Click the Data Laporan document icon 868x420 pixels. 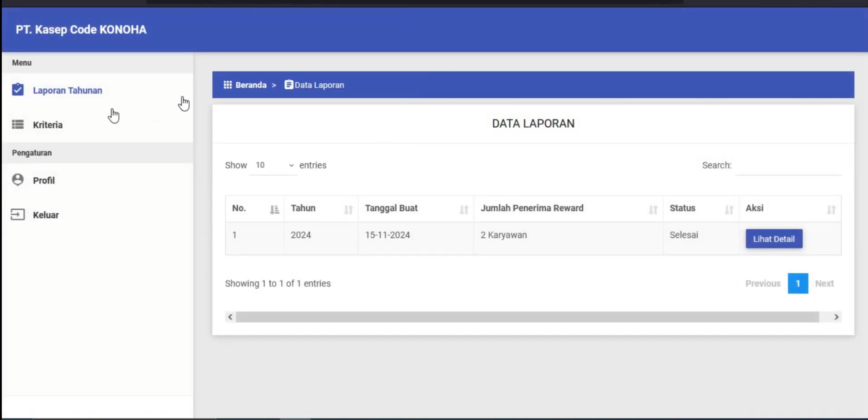[x=288, y=84]
